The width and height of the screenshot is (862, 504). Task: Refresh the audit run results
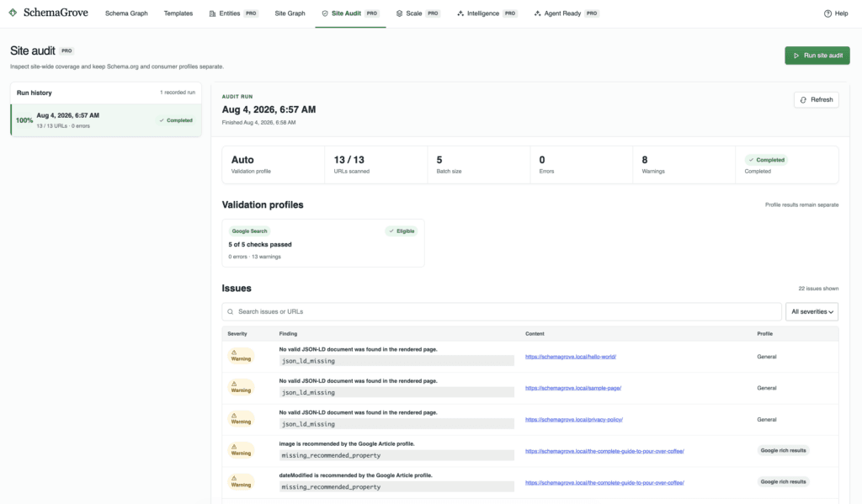tap(816, 99)
